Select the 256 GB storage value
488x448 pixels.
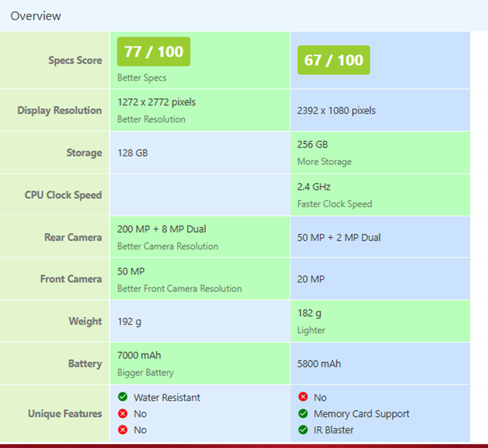coord(312,144)
